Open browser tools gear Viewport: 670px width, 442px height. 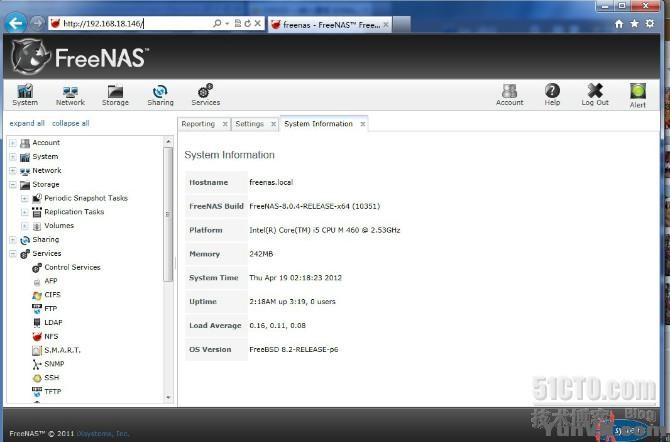pos(649,24)
